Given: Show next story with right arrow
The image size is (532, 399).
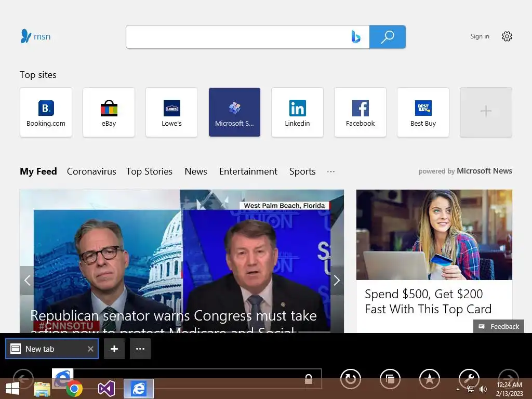Looking at the screenshot, I should tap(337, 280).
